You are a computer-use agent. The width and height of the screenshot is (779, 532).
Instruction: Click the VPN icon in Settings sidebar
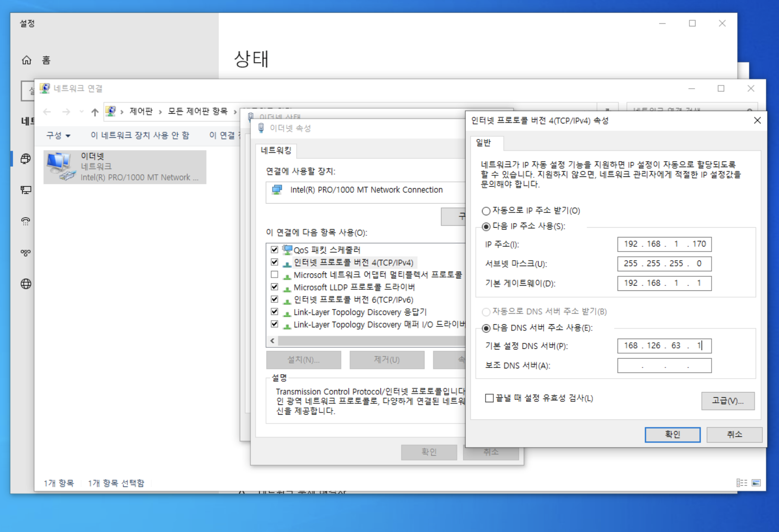pyautogui.click(x=26, y=252)
